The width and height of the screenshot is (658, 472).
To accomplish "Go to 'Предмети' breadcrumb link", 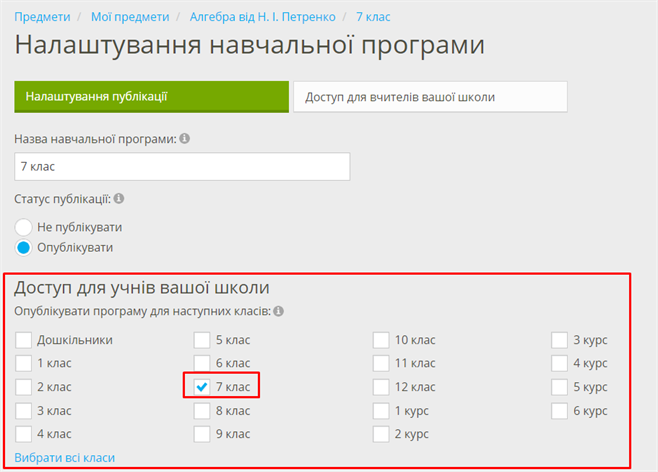I will (x=42, y=17).
